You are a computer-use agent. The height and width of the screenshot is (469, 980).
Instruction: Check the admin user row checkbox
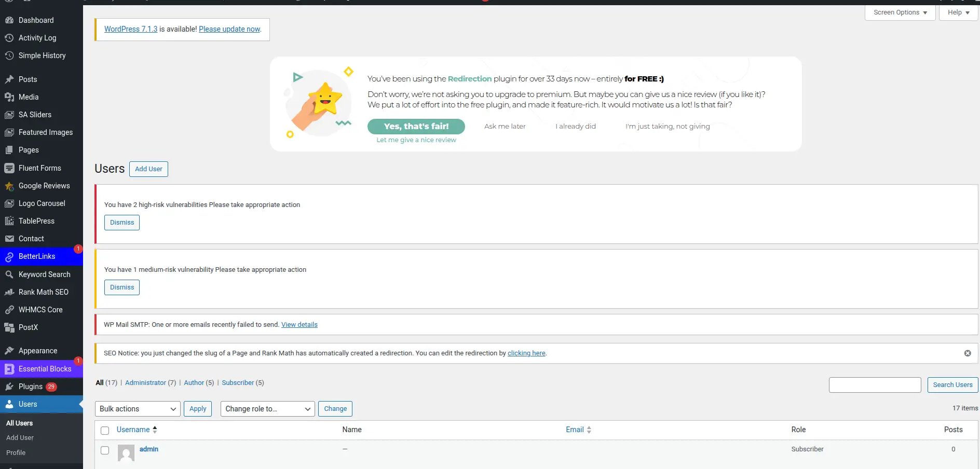click(105, 450)
